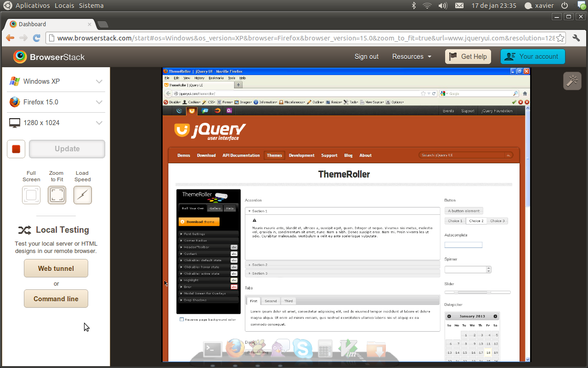Open the Aplicativos menu
588x368 pixels.
pos(32,6)
